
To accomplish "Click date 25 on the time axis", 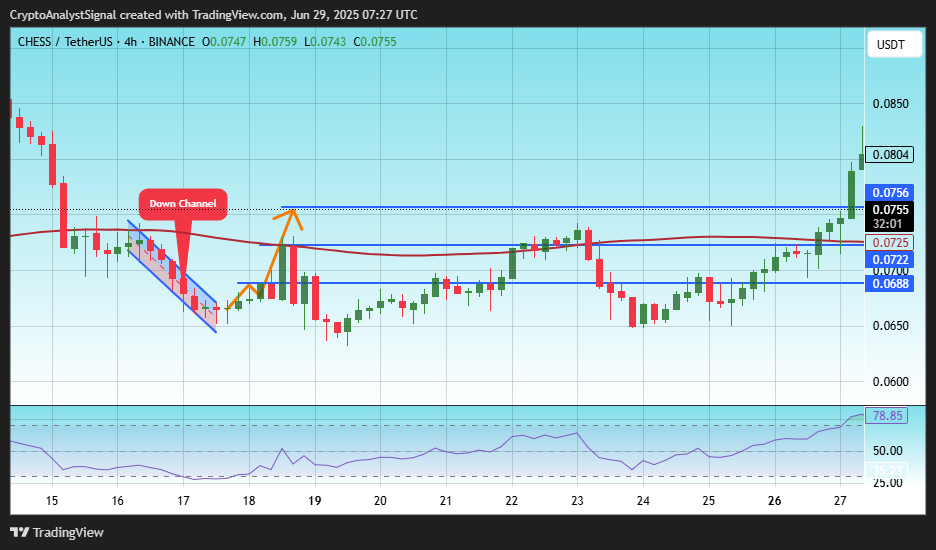I will click(709, 501).
